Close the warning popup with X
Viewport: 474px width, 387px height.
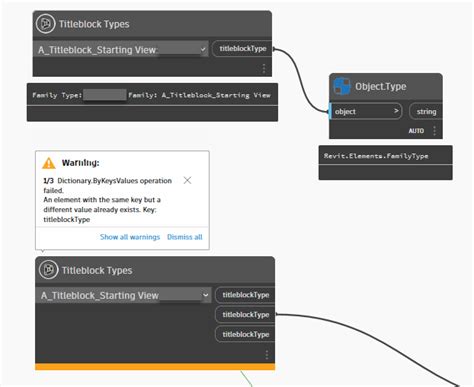(187, 180)
